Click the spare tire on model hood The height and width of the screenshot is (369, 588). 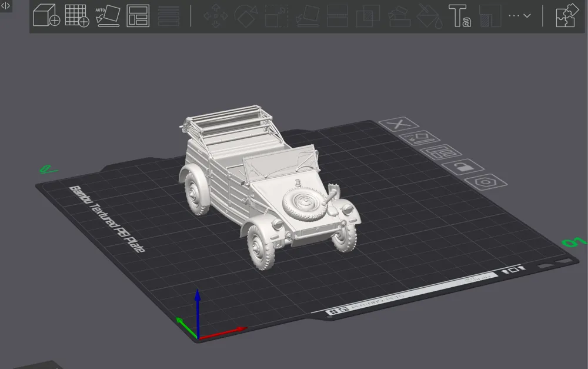(304, 204)
